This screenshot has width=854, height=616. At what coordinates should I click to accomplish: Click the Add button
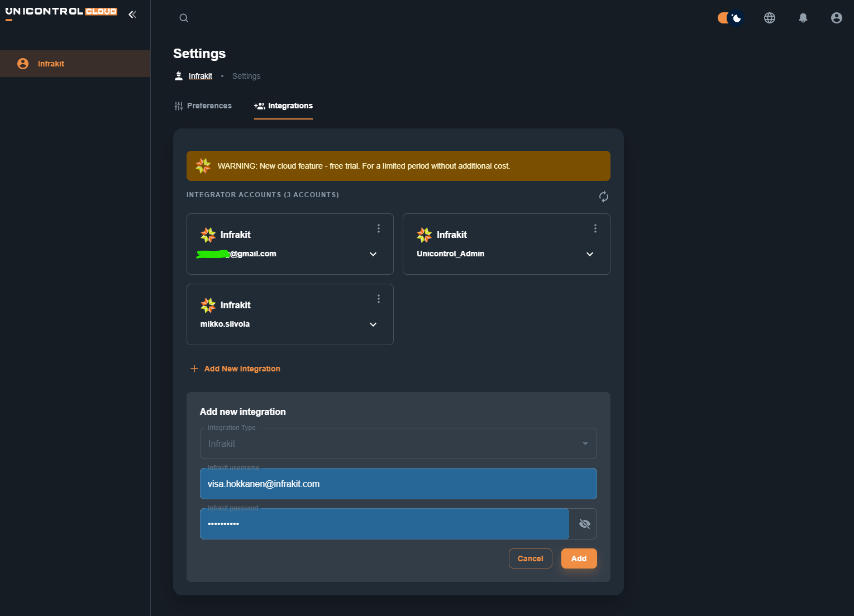579,558
